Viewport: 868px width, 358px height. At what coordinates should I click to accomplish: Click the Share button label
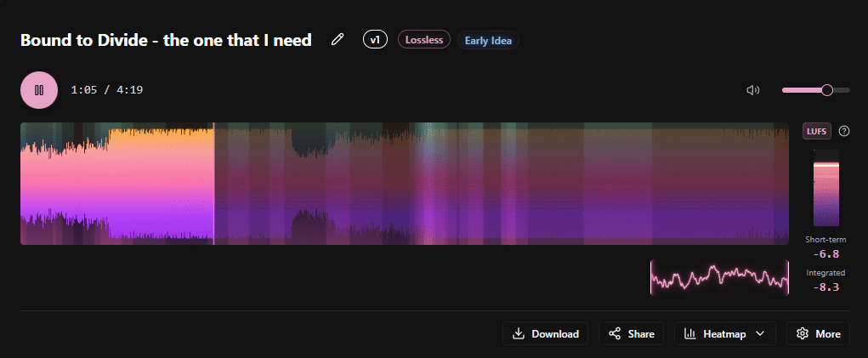[x=640, y=334]
